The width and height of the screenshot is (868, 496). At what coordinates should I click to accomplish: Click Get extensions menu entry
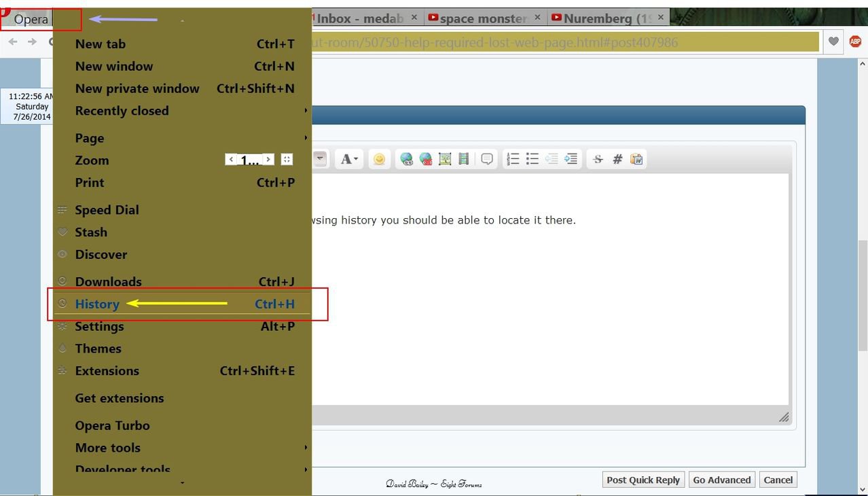click(x=183, y=398)
